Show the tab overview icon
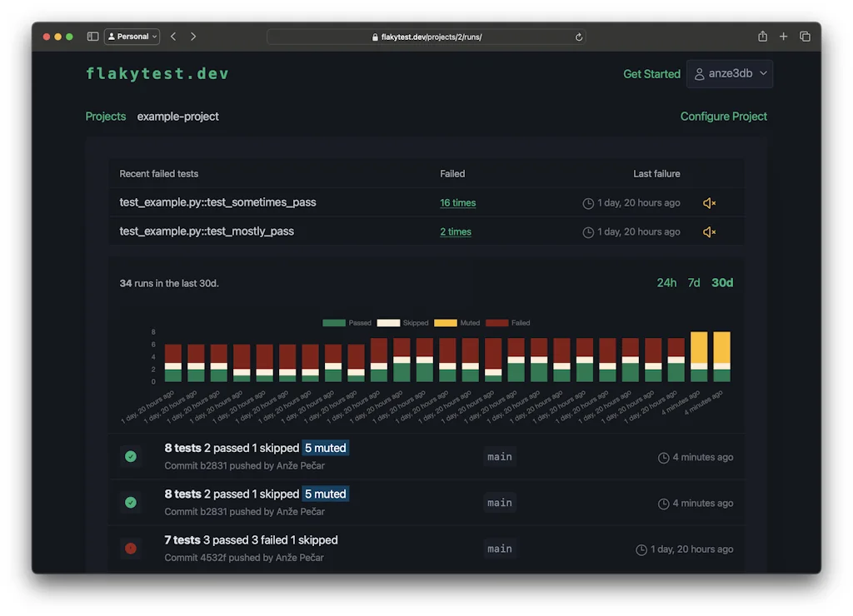This screenshot has width=853, height=616. point(805,37)
